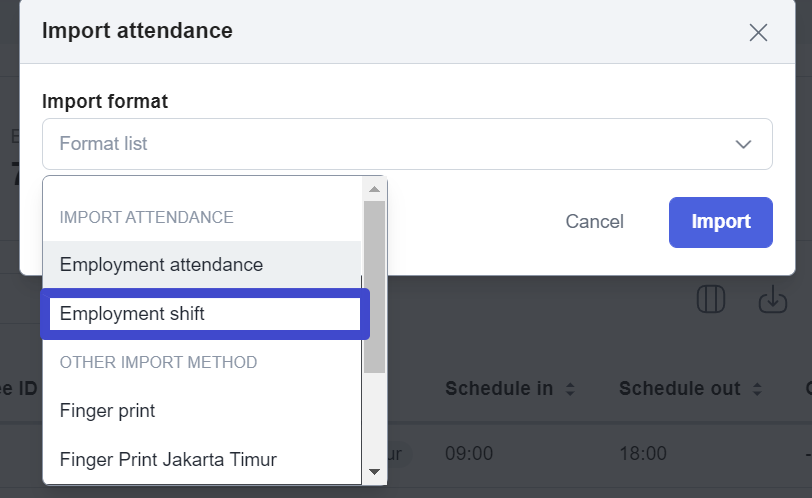
Task: Open the Format list dropdown field
Action: (x=407, y=144)
